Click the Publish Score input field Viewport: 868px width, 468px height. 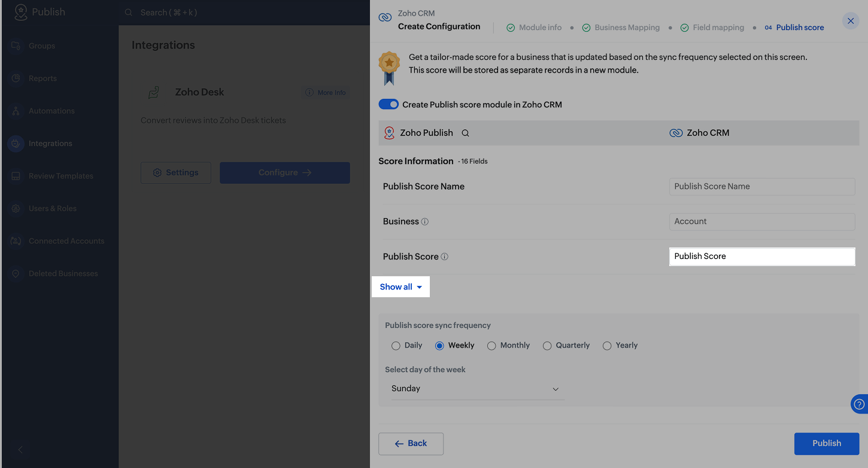[x=762, y=256]
